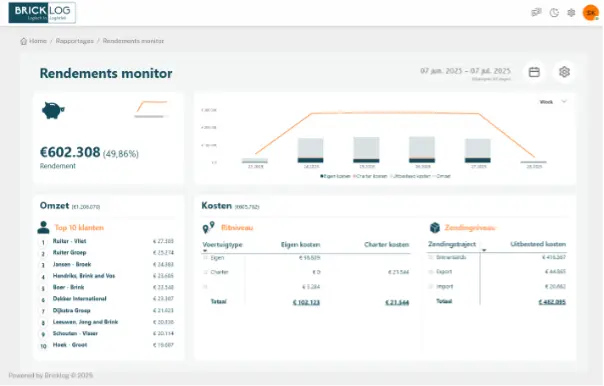Click the Charter kosten column header
This screenshot has height=386, width=604.
coord(386,245)
